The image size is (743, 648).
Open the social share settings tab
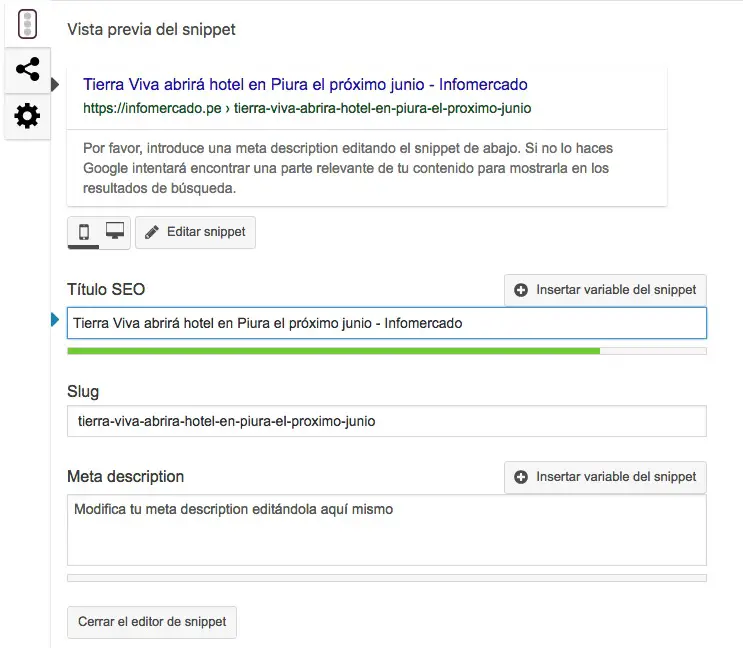(x=27, y=70)
